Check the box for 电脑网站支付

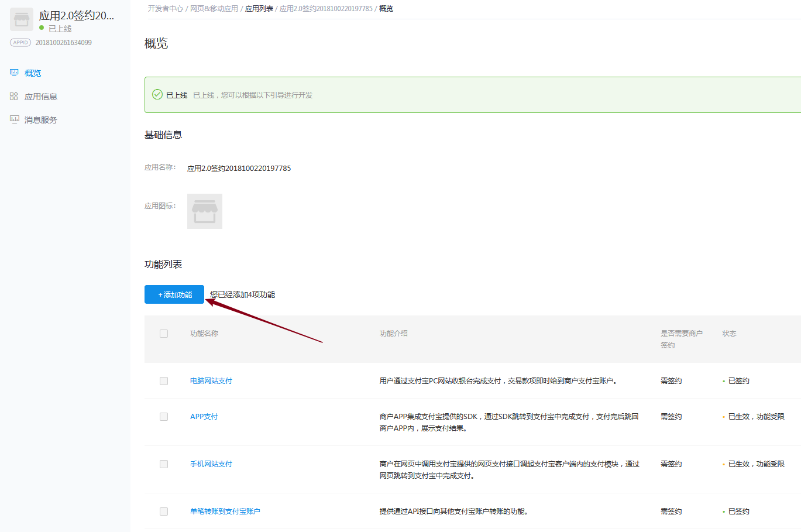[164, 381]
